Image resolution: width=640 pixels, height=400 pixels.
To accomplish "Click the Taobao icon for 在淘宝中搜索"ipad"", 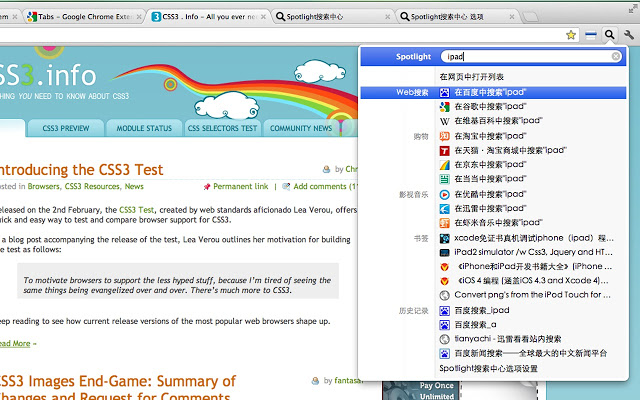I will (x=444, y=136).
